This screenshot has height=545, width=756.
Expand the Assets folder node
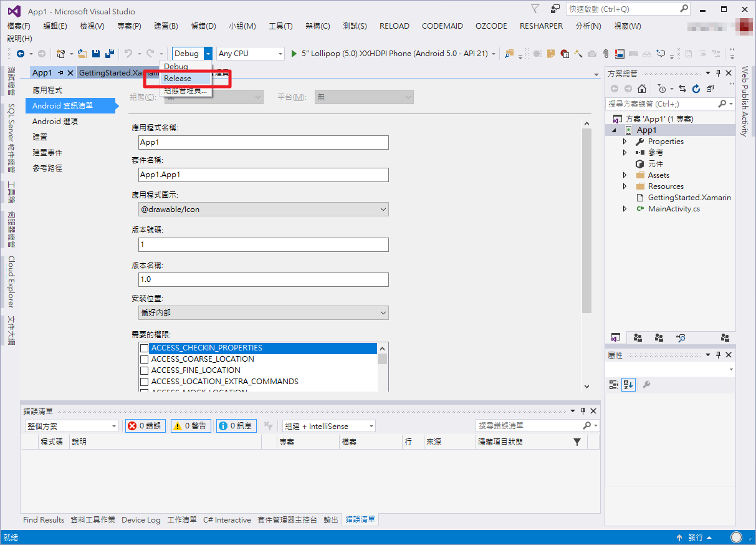(625, 175)
